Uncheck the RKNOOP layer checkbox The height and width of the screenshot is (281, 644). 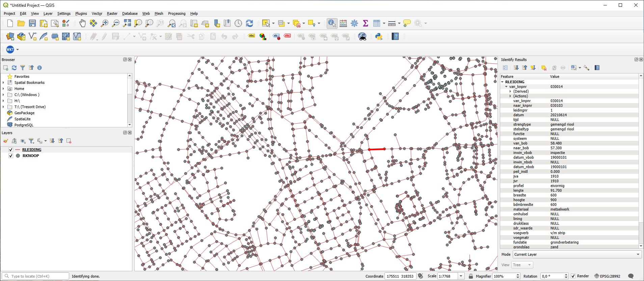coord(11,156)
